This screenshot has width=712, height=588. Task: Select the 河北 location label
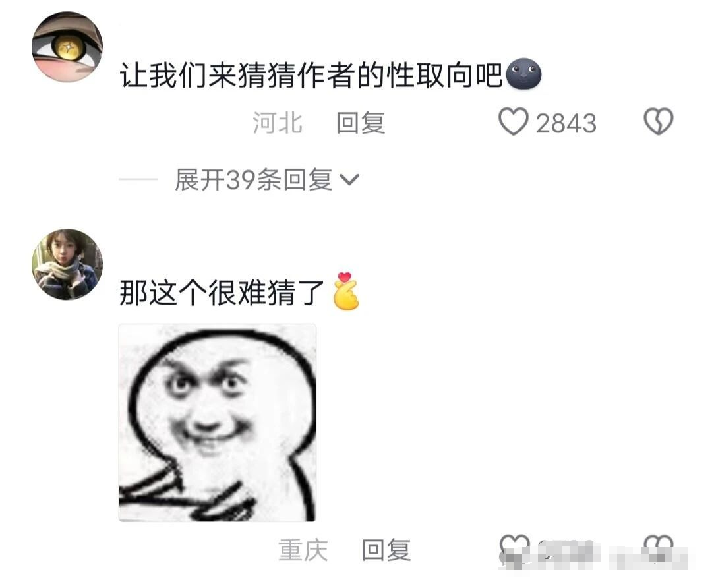click(278, 123)
